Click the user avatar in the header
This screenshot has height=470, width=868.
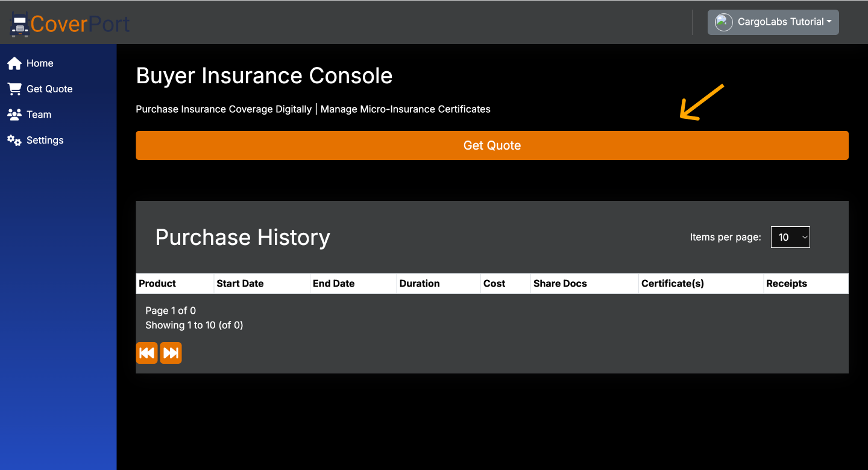pos(723,22)
